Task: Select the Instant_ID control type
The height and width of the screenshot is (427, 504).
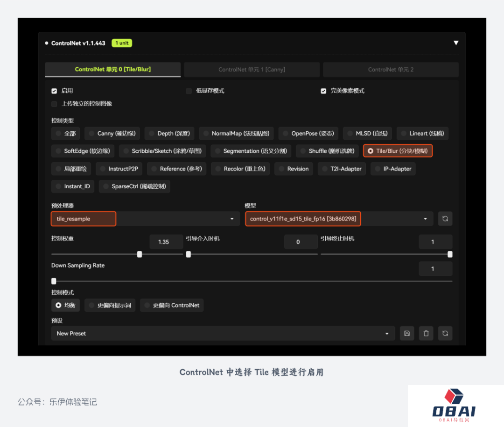Action: [x=73, y=186]
